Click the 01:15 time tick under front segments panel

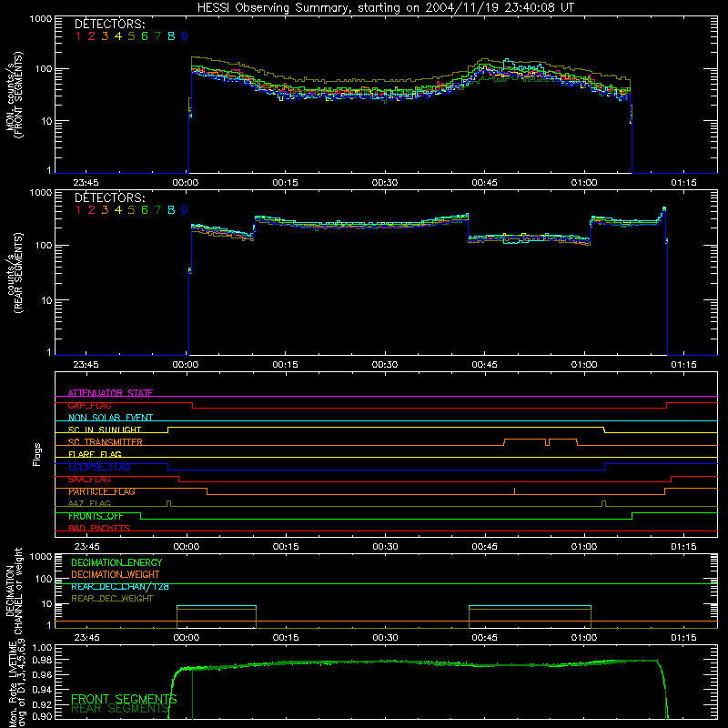[x=684, y=183]
